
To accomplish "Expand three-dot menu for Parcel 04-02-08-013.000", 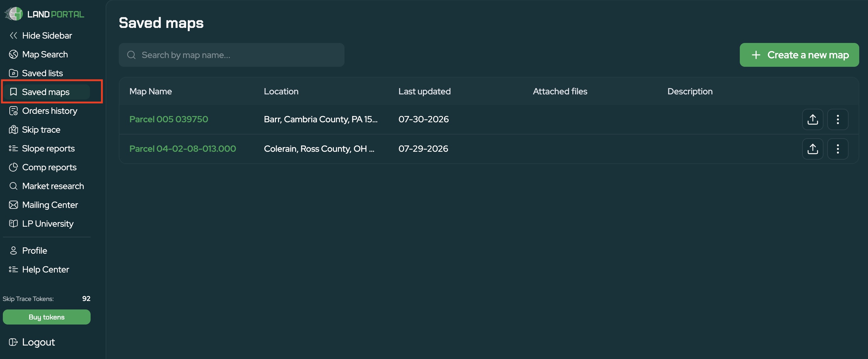I will (x=838, y=149).
